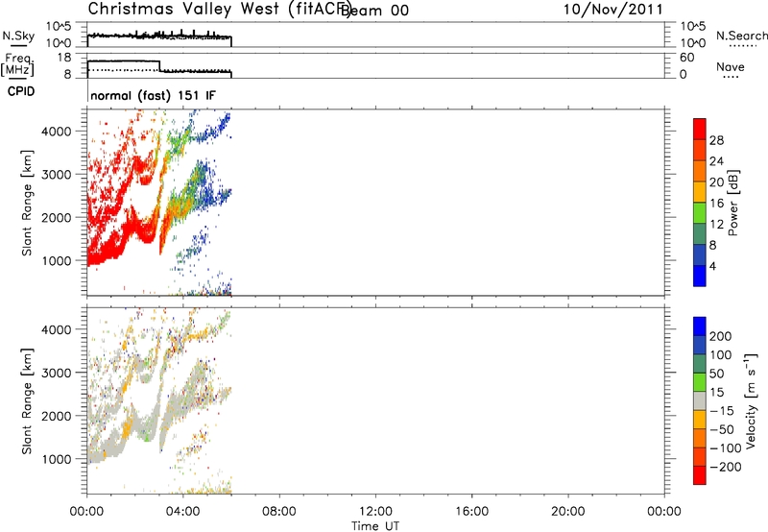
Task: Click the 'Nave' legend label
Action: [731, 67]
